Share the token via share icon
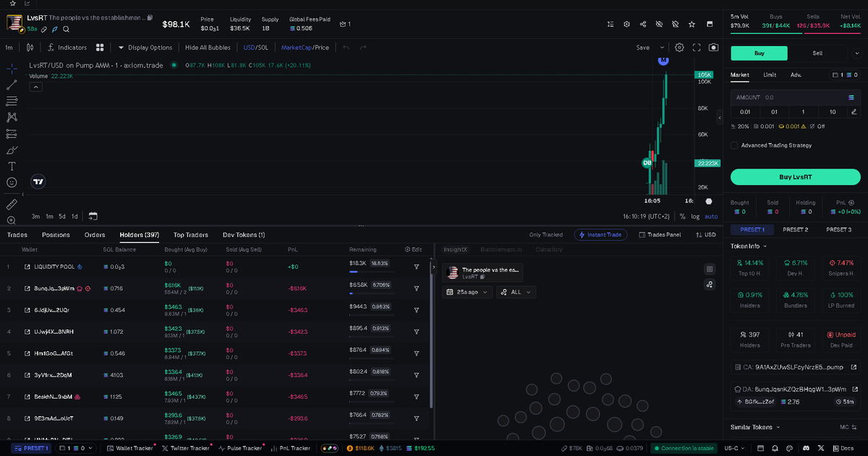The width and height of the screenshot is (868, 456). (x=643, y=24)
